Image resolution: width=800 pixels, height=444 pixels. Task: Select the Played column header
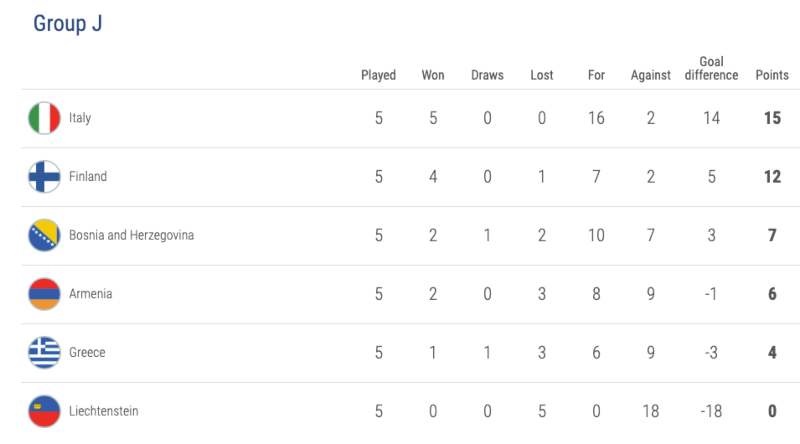[x=378, y=75]
